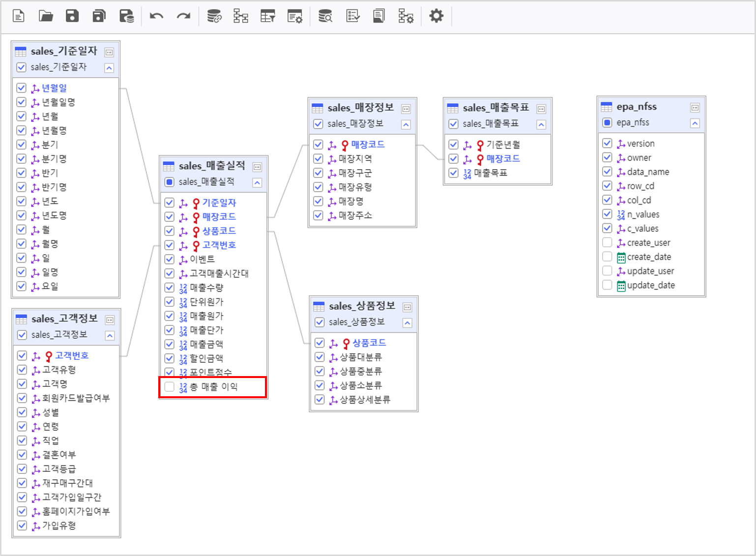
Task: Click the options icon in epa_nfss header
Action: (695, 108)
